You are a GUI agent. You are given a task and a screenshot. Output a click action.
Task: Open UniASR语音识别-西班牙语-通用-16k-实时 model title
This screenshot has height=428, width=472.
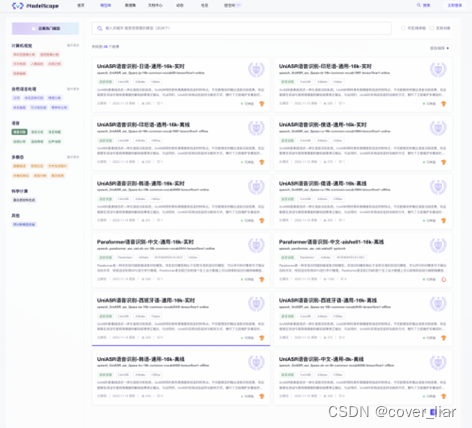point(146,301)
